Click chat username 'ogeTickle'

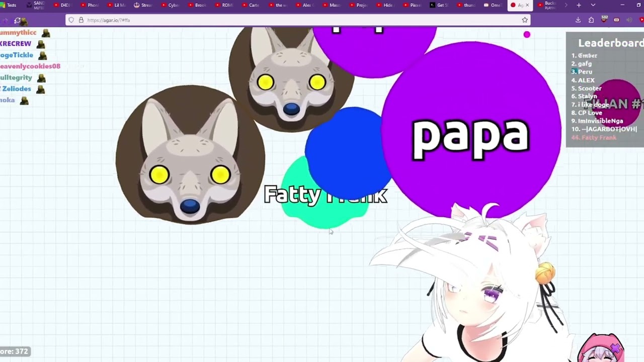[x=17, y=55]
